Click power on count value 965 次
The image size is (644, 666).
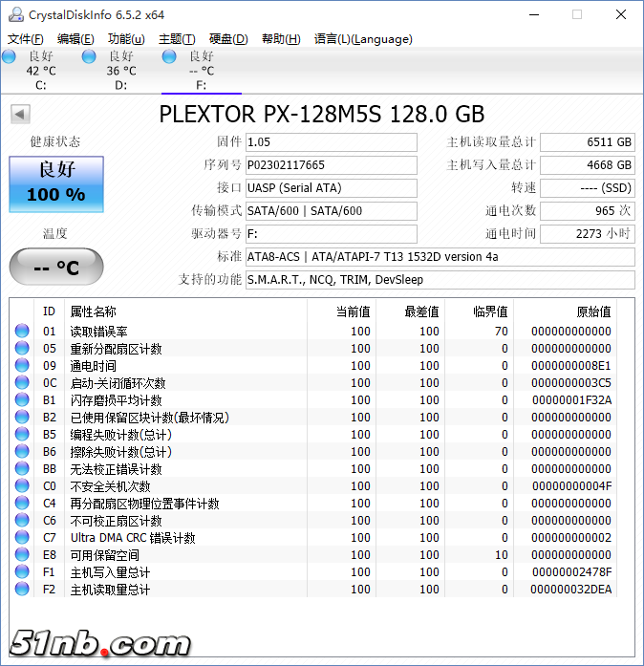point(588,211)
